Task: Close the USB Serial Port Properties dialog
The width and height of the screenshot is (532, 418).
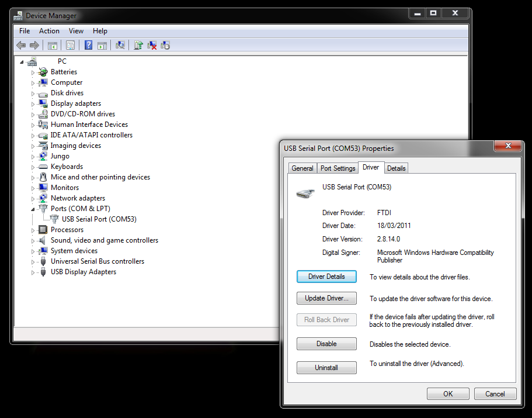Action: click(508, 146)
